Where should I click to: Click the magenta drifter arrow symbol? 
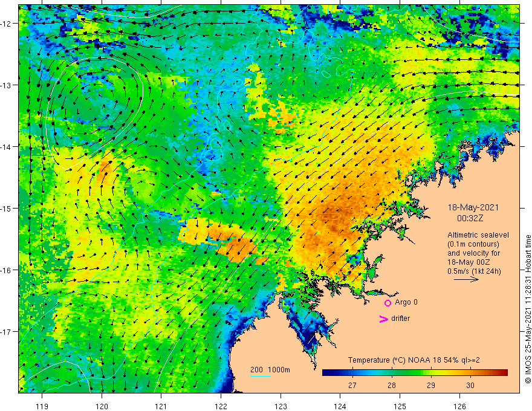tap(384, 319)
